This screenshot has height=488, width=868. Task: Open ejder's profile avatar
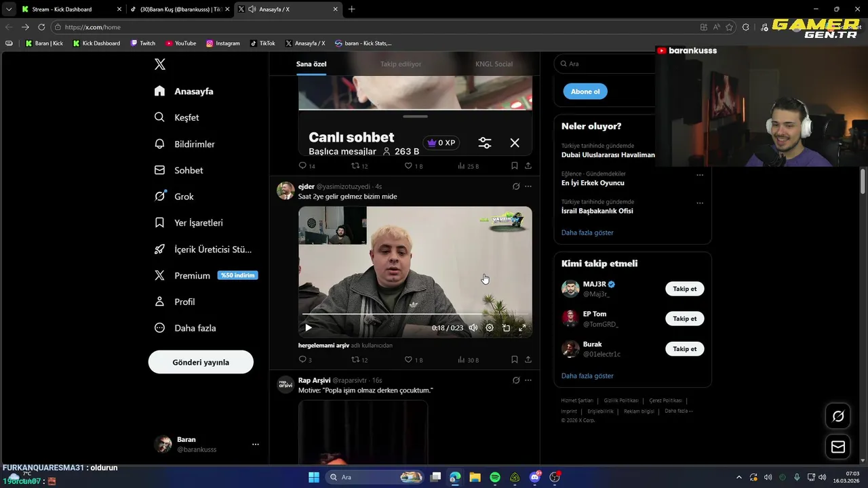point(285,190)
